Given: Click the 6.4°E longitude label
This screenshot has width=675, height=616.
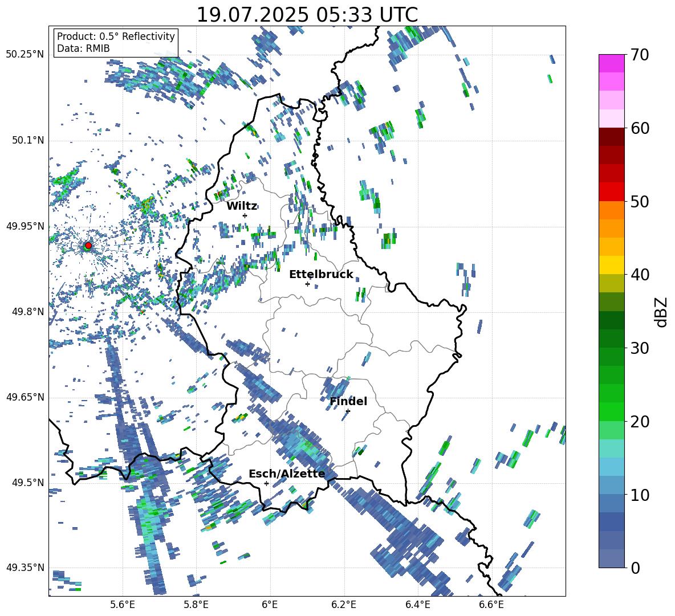Looking at the screenshot, I should pos(417,605).
